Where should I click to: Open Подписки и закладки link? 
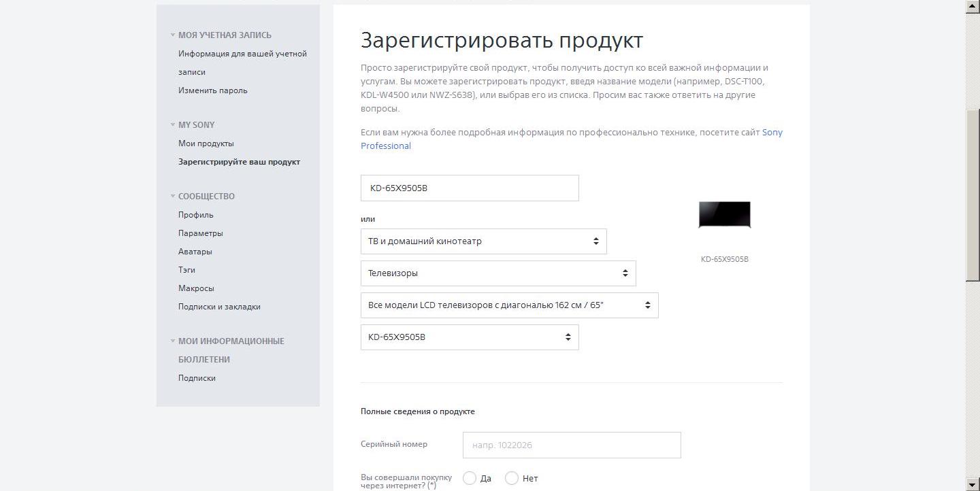coord(219,307)
